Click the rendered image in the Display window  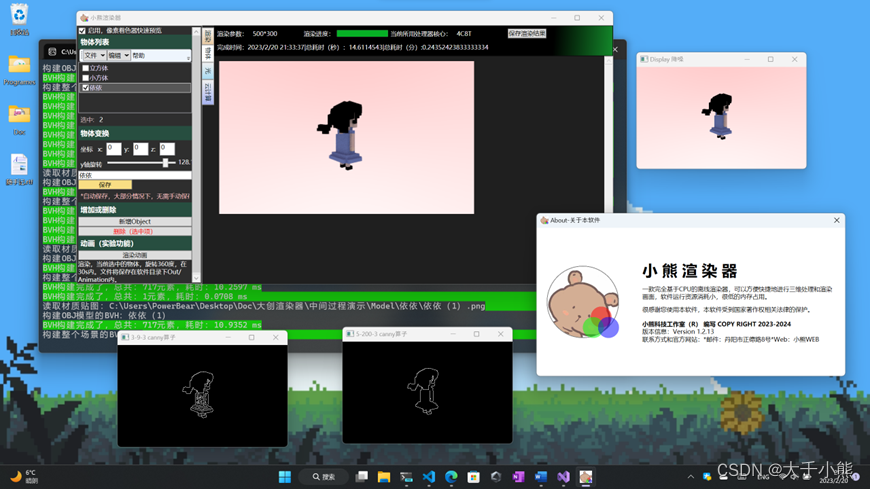720,116
